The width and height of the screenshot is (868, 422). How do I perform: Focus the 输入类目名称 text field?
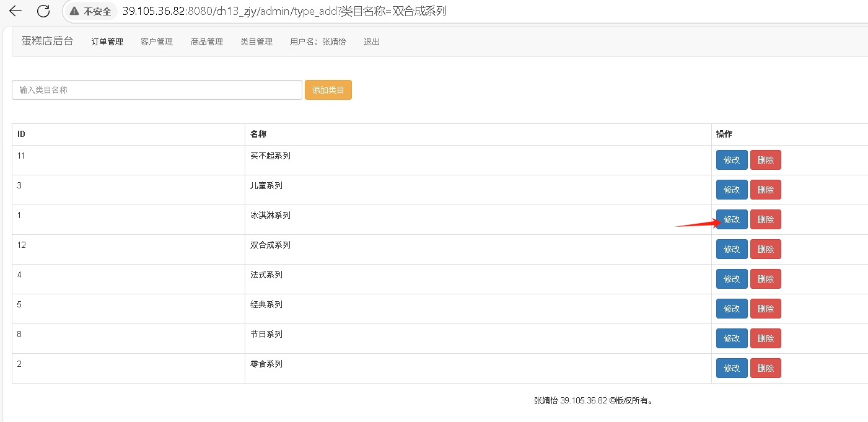157,90
